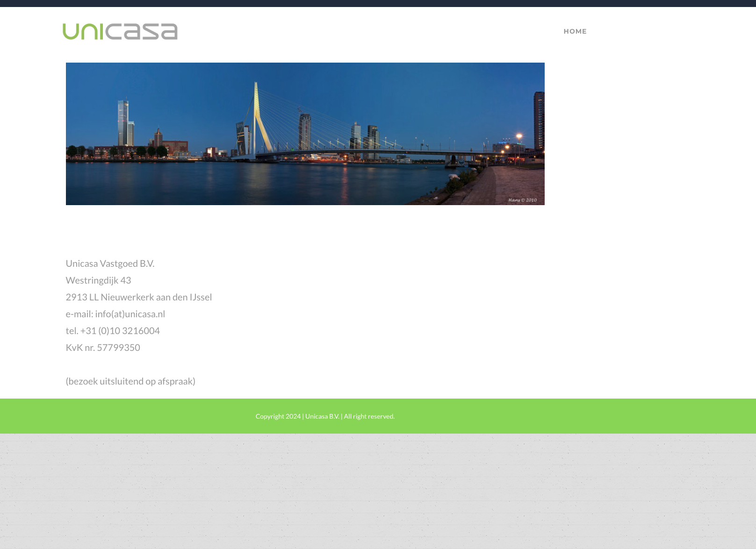Viewport: 756px width, 549px height.
Task: Click the e-mail line info(at)unicasa.nl
Action: tap(115, 314)
